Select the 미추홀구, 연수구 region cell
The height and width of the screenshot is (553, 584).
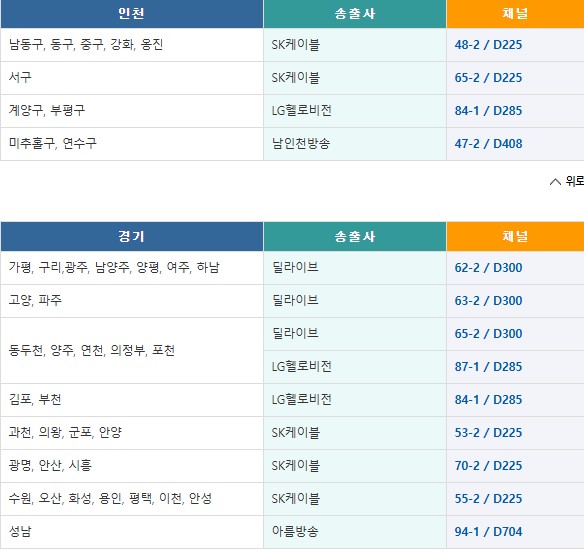[x=132, y=144]
